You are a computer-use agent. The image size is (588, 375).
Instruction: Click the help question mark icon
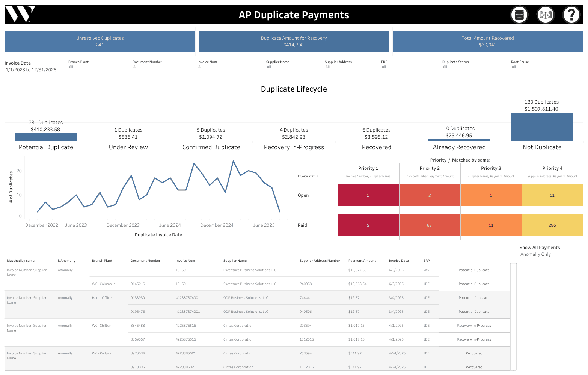(571, 14)
